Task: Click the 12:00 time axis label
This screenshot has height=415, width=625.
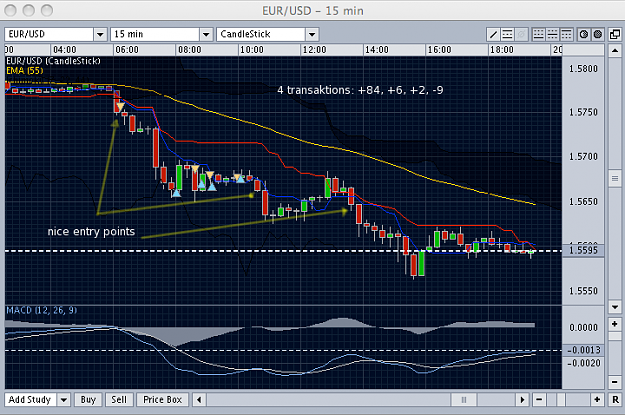Action: [314, 50]
